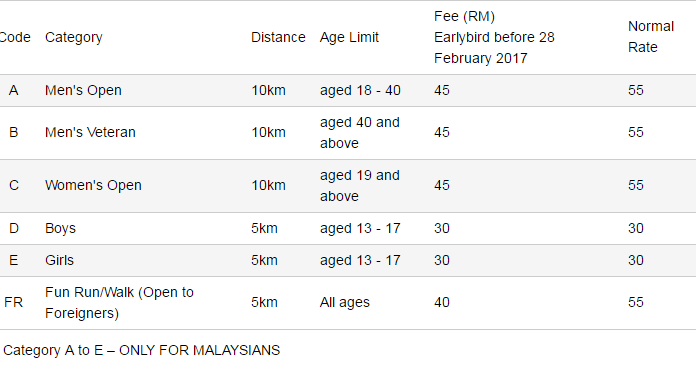696x370 pixels.
Task: Click code FR in the first column
Action: point(13,303)
